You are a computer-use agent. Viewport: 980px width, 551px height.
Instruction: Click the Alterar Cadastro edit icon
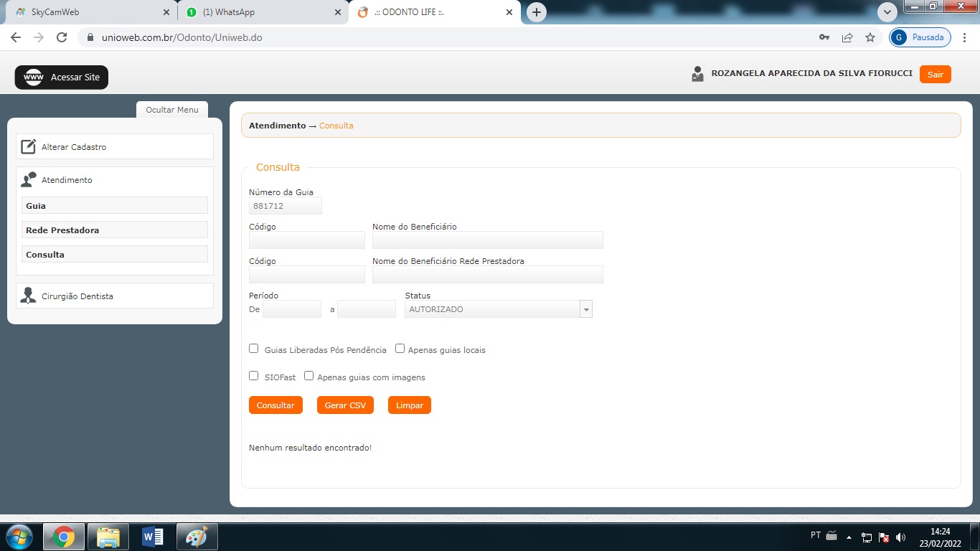tap(28, 147)
